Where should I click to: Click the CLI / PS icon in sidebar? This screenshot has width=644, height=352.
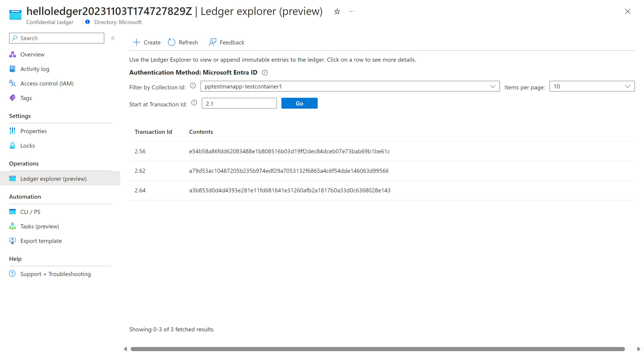pyautogui.click(x=13, y=211)
